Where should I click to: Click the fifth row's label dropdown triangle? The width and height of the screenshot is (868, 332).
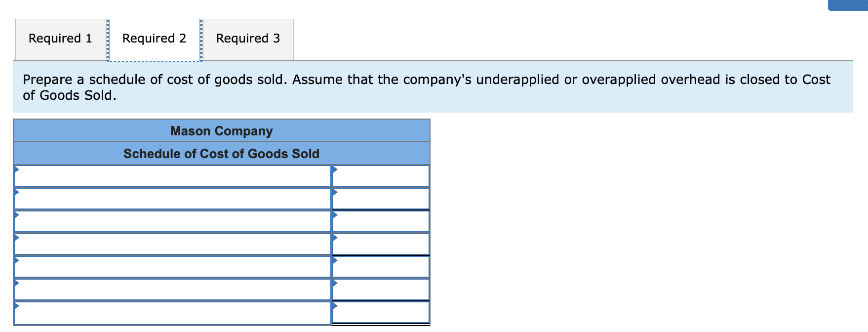[17, 261]
